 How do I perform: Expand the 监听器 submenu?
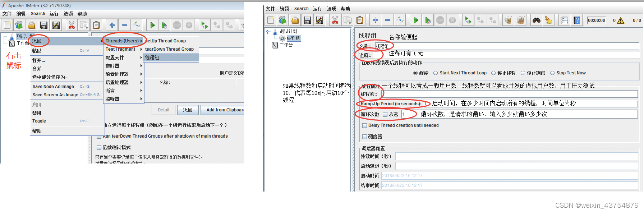tap(123, 99)
